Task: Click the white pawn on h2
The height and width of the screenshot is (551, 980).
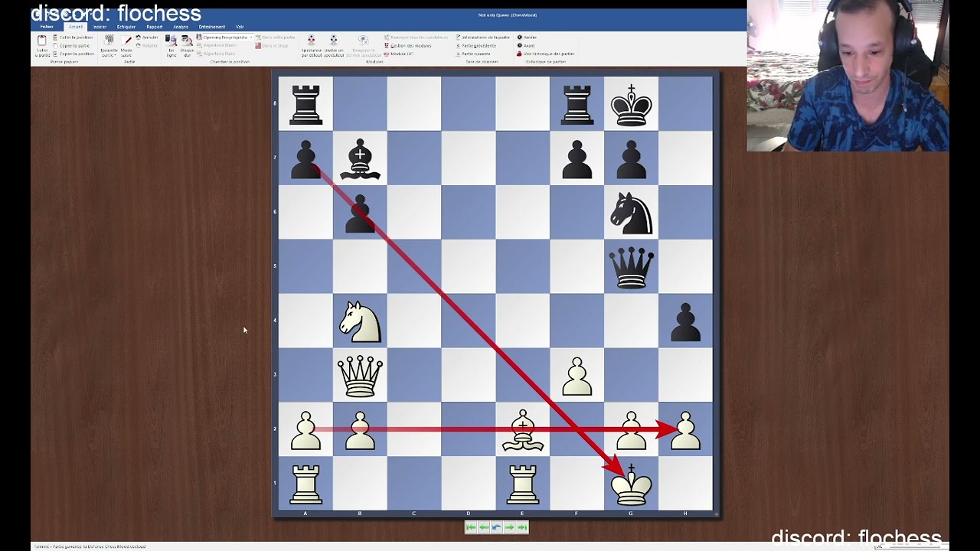Action: point(685,431)
